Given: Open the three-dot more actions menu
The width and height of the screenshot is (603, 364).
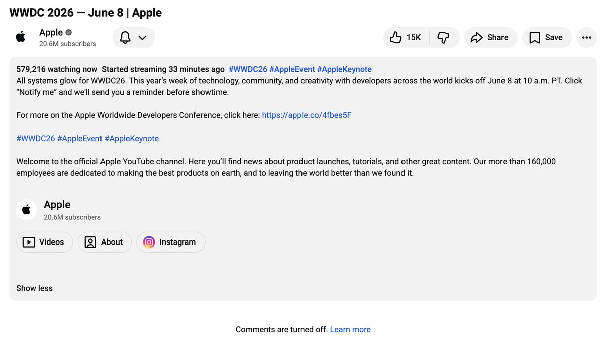Looking at the screenshot, I should 586,38.
